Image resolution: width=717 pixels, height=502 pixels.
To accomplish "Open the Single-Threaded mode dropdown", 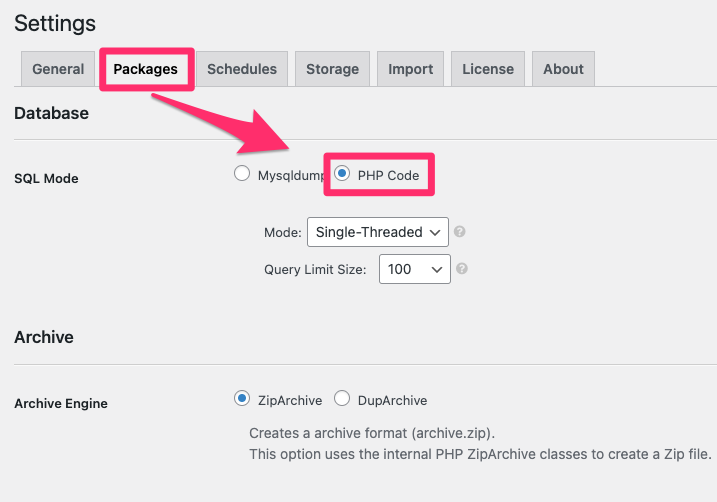I will (x=378, y=232).
